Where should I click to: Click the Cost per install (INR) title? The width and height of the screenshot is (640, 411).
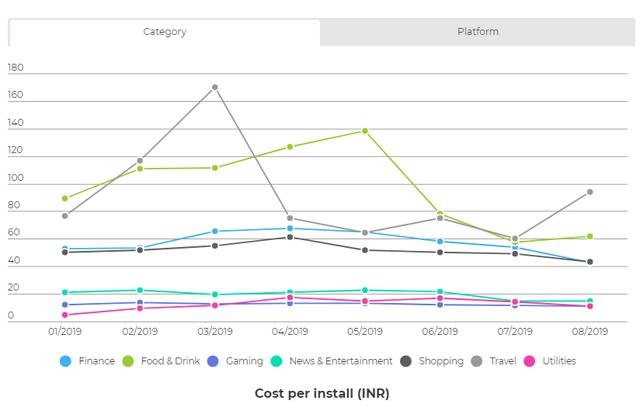click(321, 393)
